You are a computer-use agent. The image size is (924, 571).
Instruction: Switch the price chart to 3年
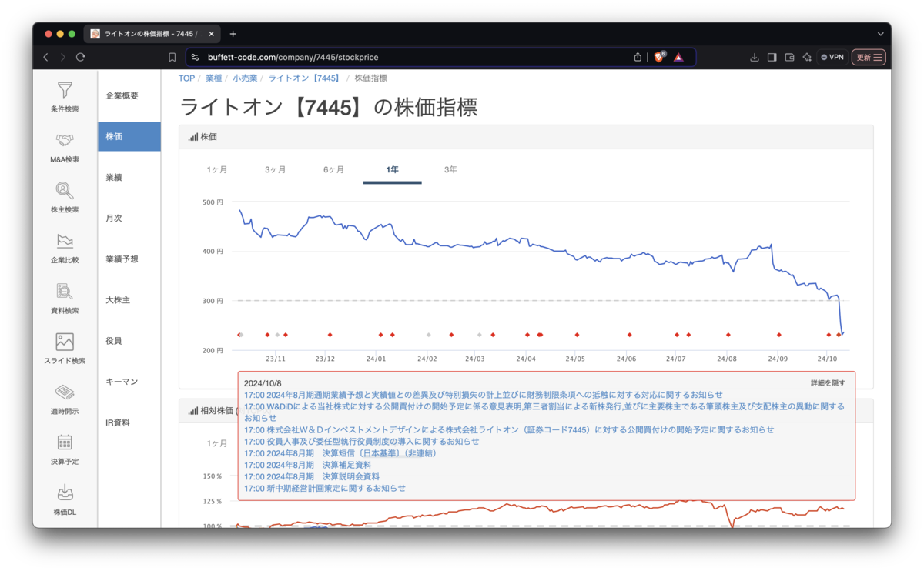(x=450, y=169)
